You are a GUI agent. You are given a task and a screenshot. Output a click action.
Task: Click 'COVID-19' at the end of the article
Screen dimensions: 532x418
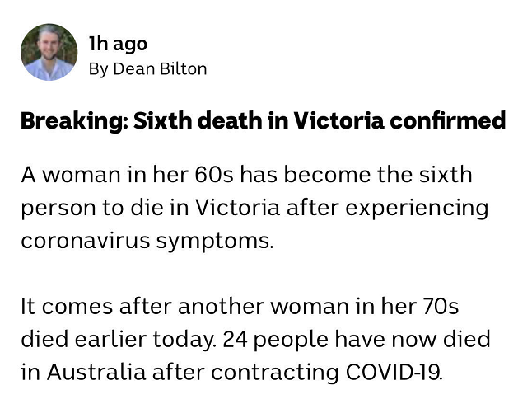tap(393, 372)
